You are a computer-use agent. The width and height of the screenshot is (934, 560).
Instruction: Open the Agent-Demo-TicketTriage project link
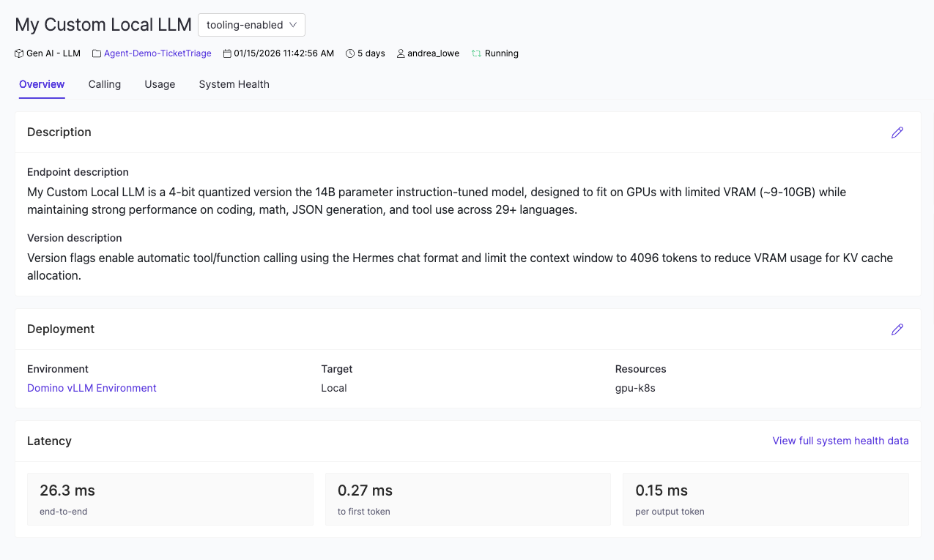click(157, 53)
